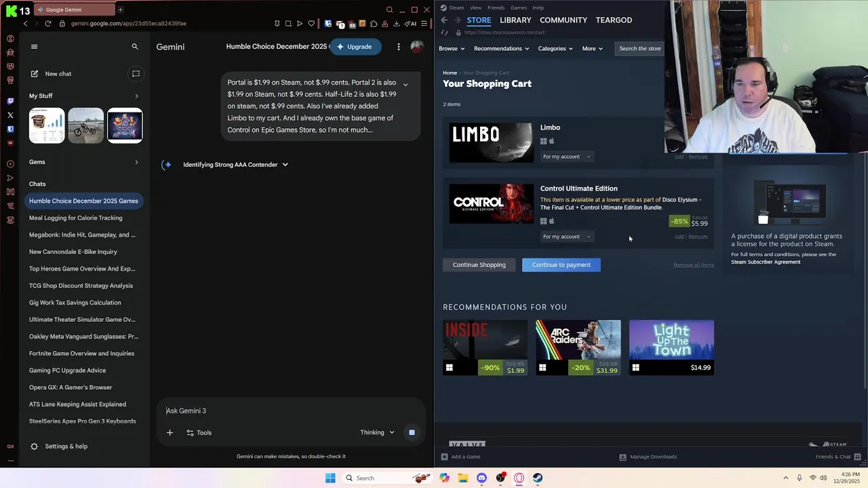Click Continue to payment button
The width and height of the screenshot is (868, 488).
click(x=561, y=265)
